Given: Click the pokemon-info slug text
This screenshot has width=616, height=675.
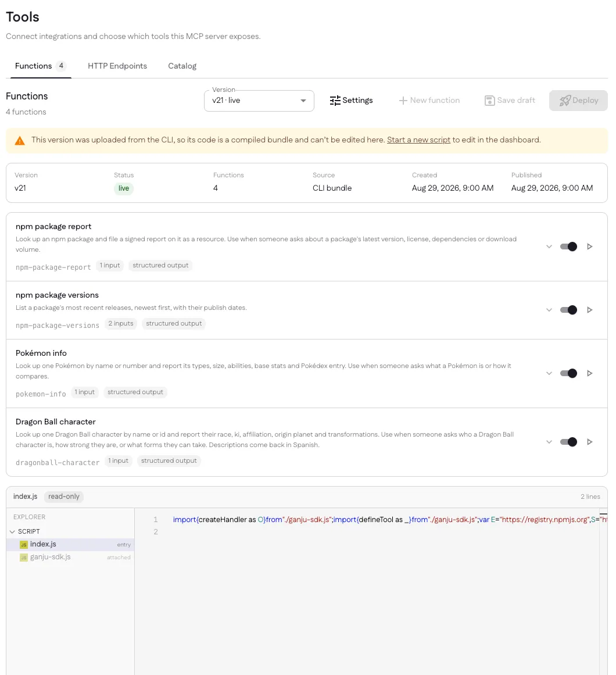Looking at the screenshot, I should click(41, 394).
